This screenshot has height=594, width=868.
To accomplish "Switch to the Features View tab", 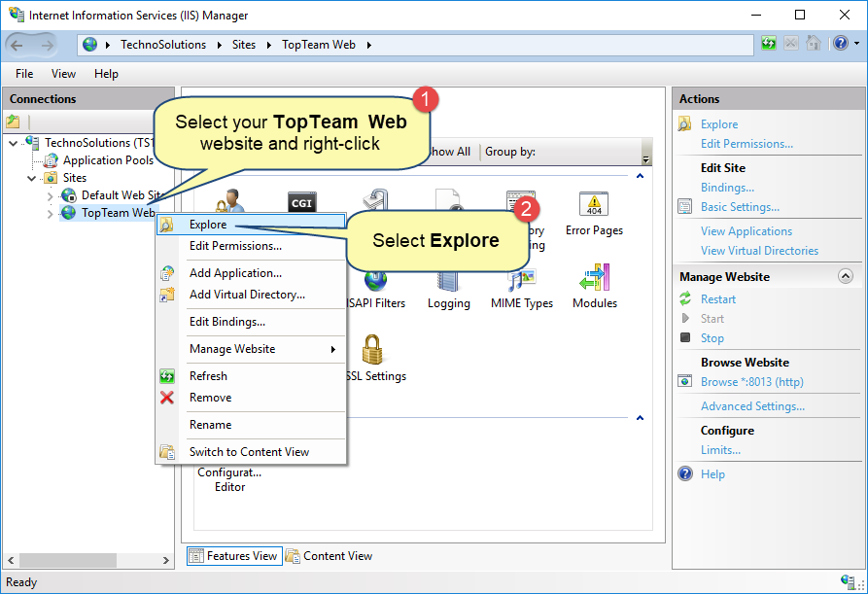I will [234, 556].
